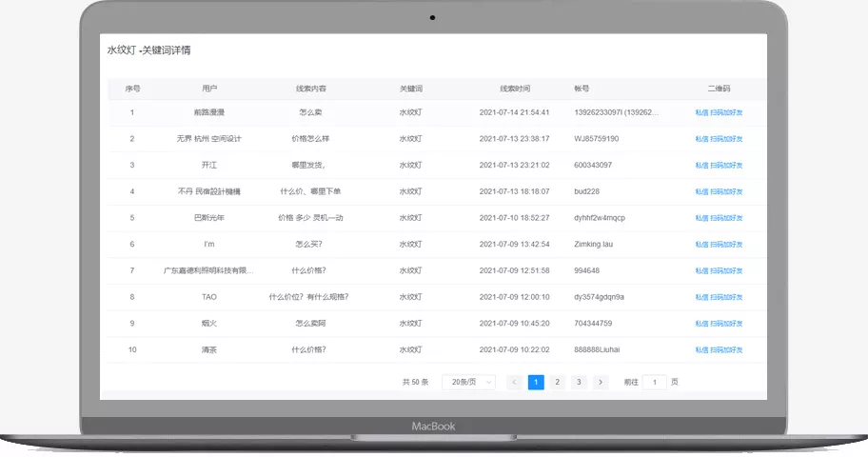Screen dimensions: 868x457
Task: Click 扫码加好友 link for 巴斯光年 row
Action: 726,218
